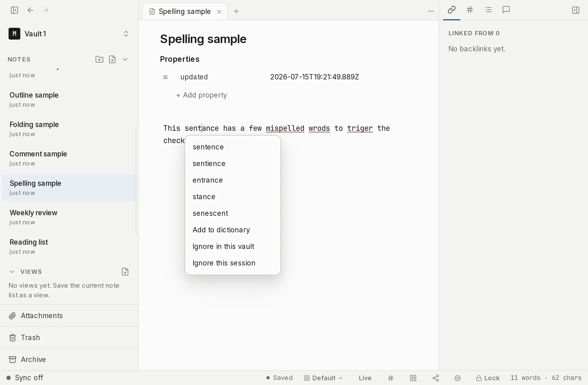This screenshot has width=588, height=385.
Task: Choose the suggestion 'senescent'
Action: pyautogui.click(x=233, y=213)
